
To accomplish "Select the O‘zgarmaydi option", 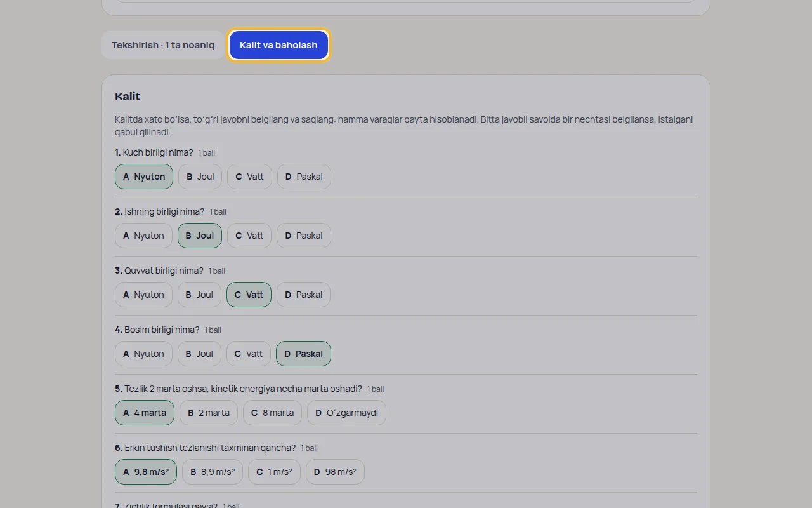I will (x=346, y=413).
